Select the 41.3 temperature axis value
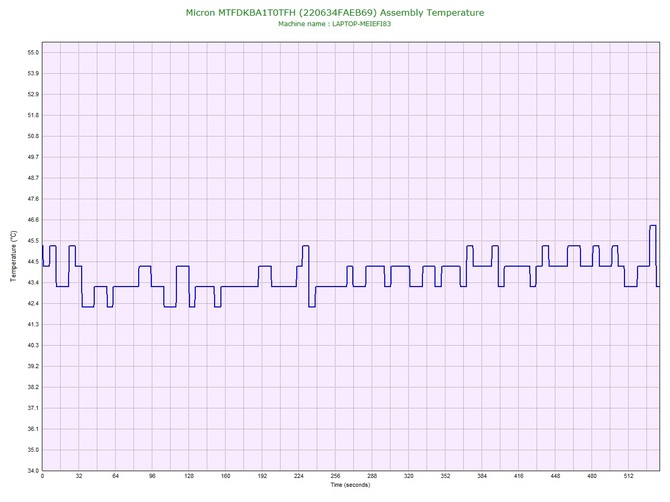The height and width of the screenshot is (502, 670). [x=33, y=324]
